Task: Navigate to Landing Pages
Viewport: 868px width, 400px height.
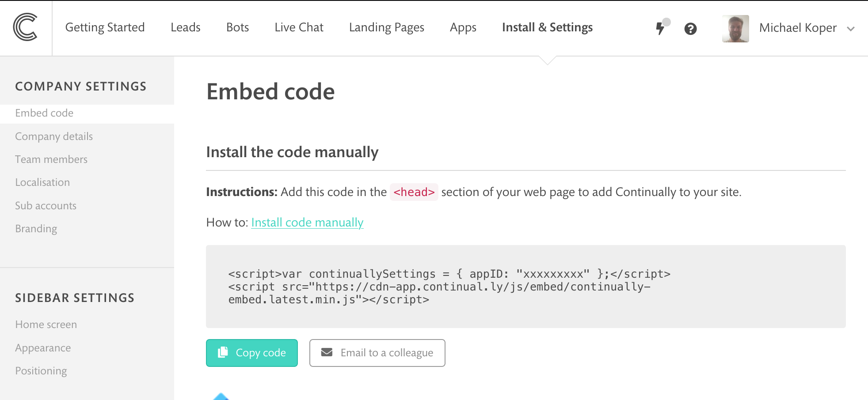Action: click(386, 27)
